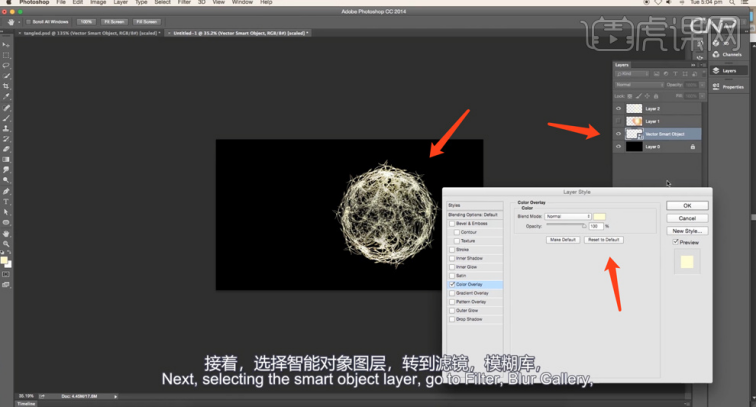The image size is (756, 407).
Task: Select the Lasso tool
Action: click(x=6, y=65)
